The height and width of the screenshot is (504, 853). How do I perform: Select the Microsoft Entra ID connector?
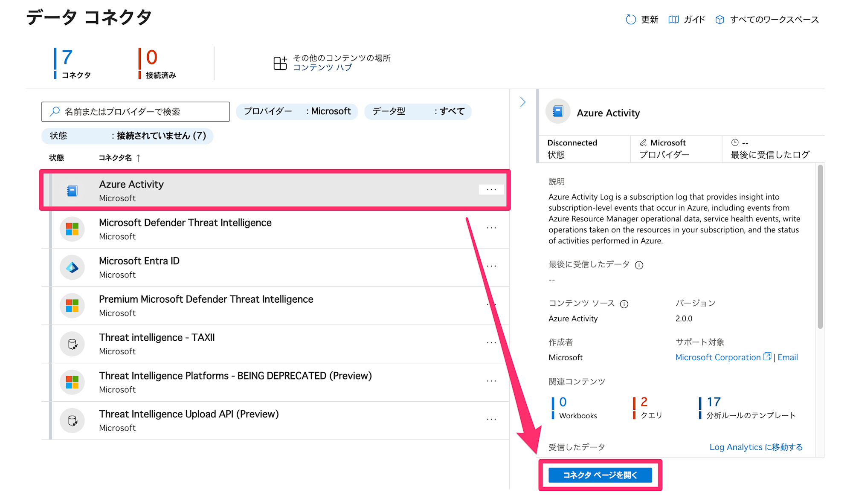pos(275,267)
